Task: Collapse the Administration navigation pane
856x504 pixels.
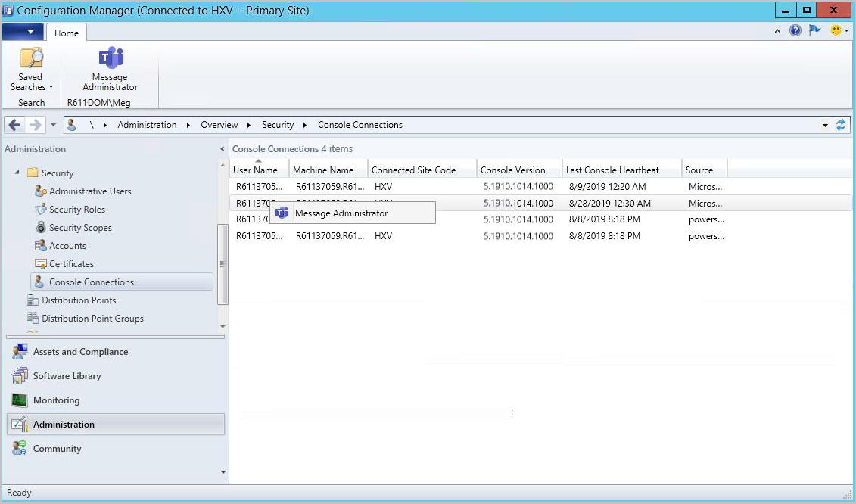Action: click(222, 148)
